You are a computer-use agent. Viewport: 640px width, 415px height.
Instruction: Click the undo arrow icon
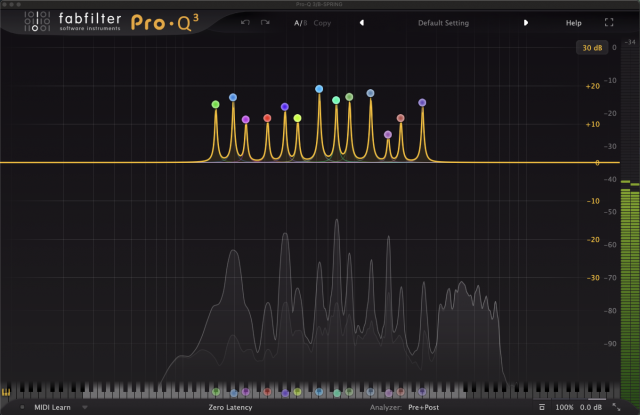tap(246, 22)
